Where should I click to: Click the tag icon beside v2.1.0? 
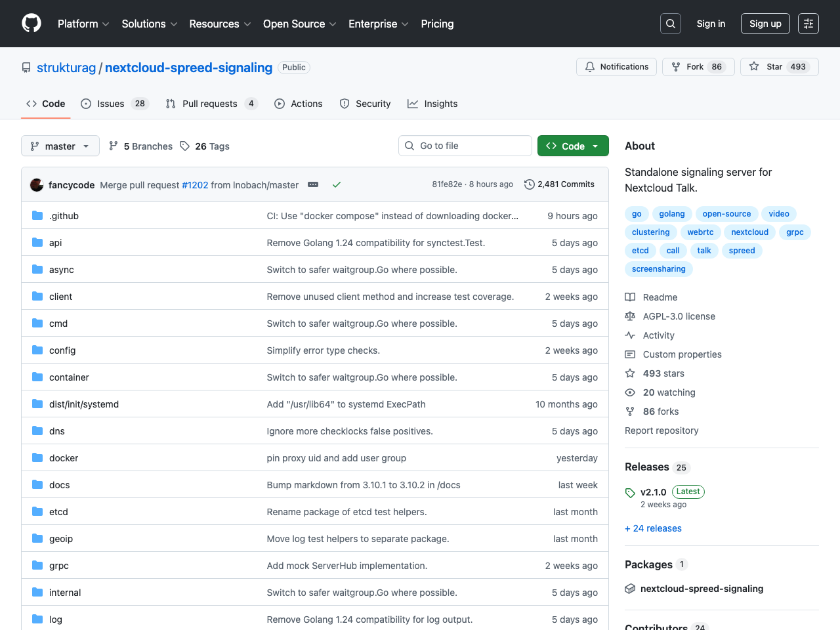pos(629,492)
